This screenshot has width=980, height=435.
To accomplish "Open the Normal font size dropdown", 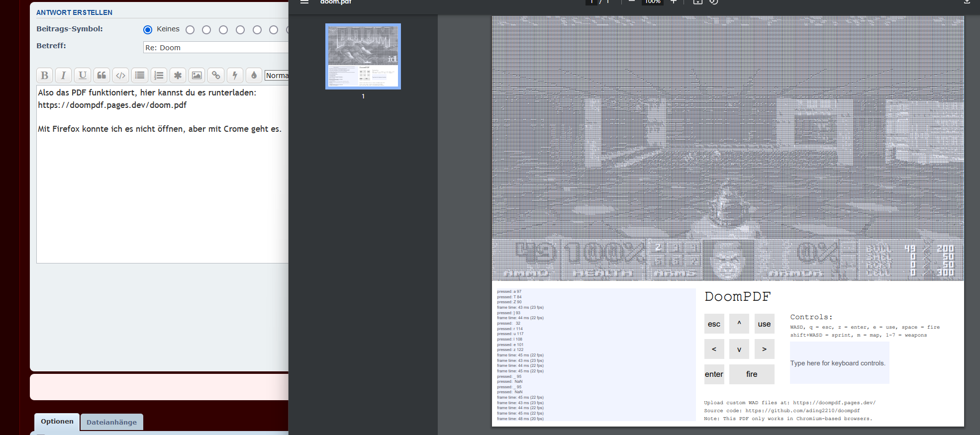I will pyautogui.click(x=277, y=76).
